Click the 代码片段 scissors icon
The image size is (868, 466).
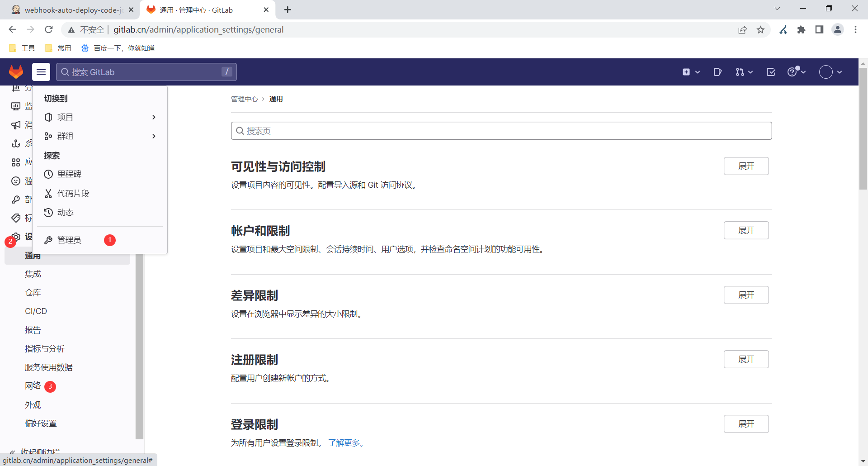(48, 194)
